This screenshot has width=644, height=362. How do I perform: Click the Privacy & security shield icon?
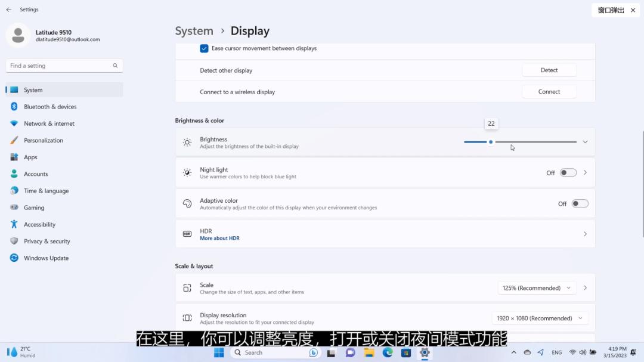[14, 242]
